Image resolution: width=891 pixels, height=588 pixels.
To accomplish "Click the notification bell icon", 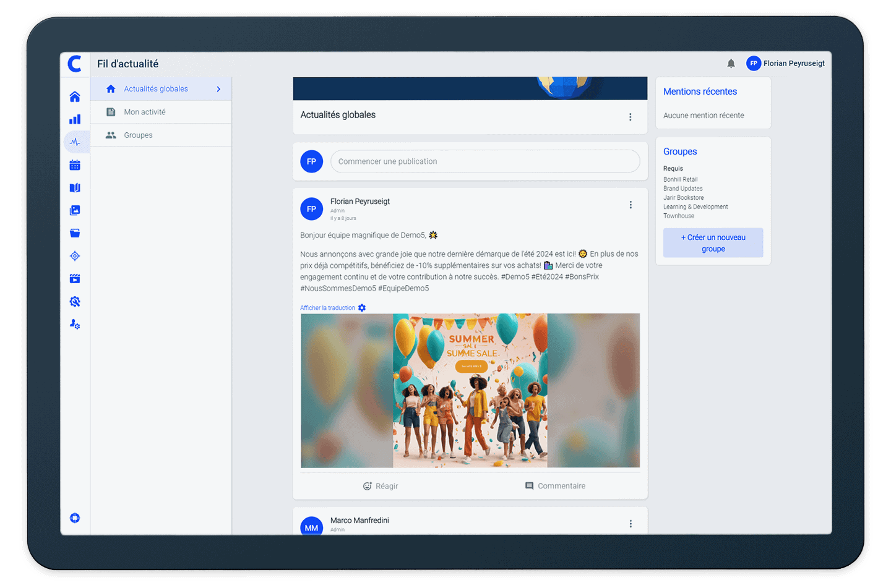I will (731, 64).
